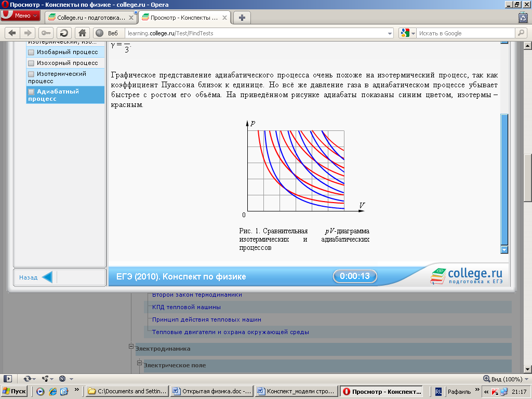Go to the browser home page
This screenshot has height=399, width=532.
pos(82,33)
